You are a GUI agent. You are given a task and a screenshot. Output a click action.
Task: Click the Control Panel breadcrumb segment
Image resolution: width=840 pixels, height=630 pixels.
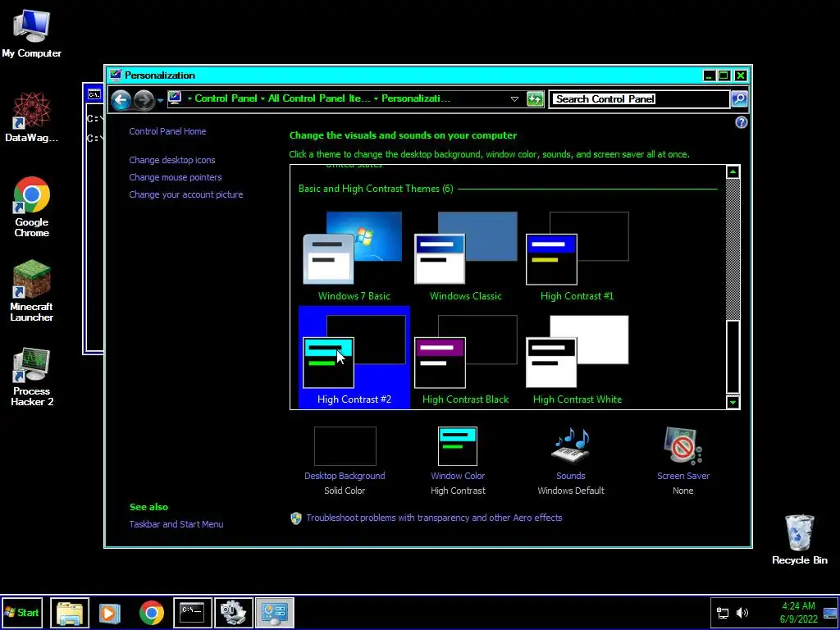226,98
